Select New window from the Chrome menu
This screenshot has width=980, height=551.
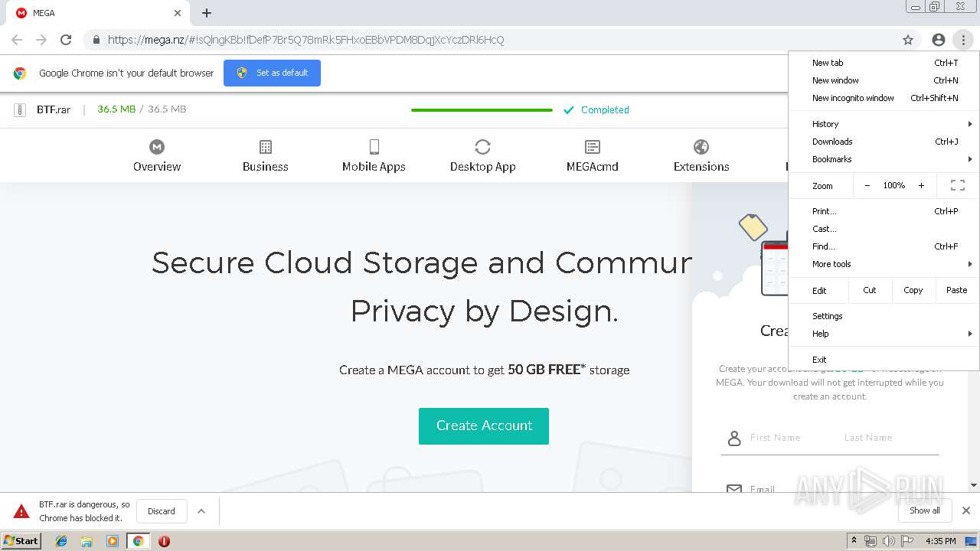[x=884, y=80]
